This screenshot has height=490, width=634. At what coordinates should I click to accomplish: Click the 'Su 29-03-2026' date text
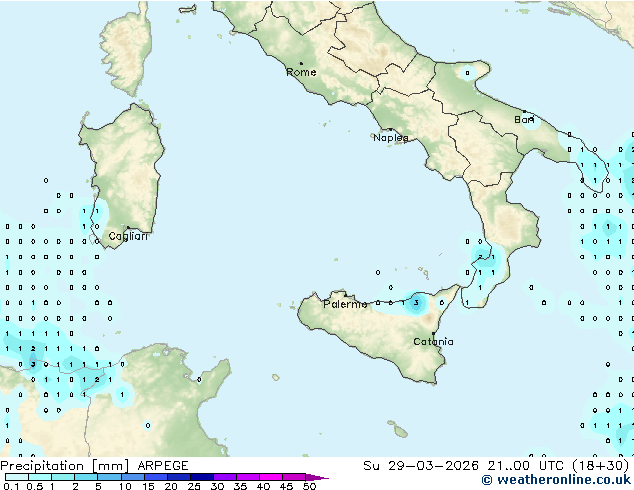[x=421, y=466]
